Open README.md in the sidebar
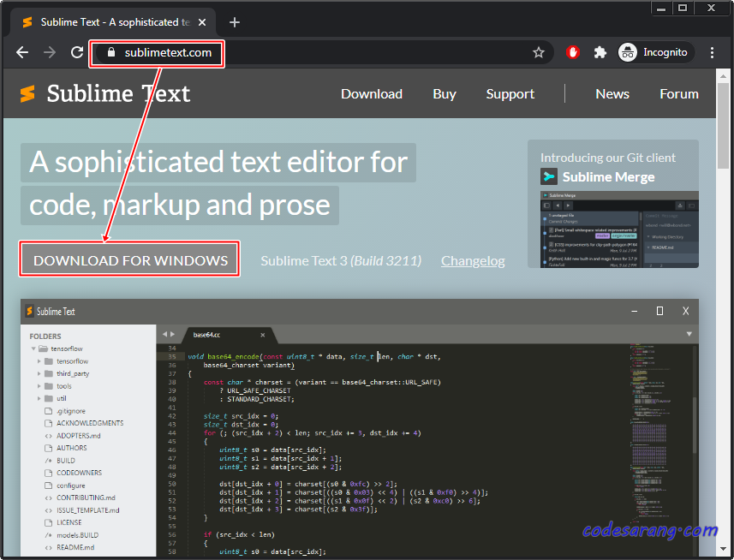Viewport: 734px width, 560px height. (75, 547)
